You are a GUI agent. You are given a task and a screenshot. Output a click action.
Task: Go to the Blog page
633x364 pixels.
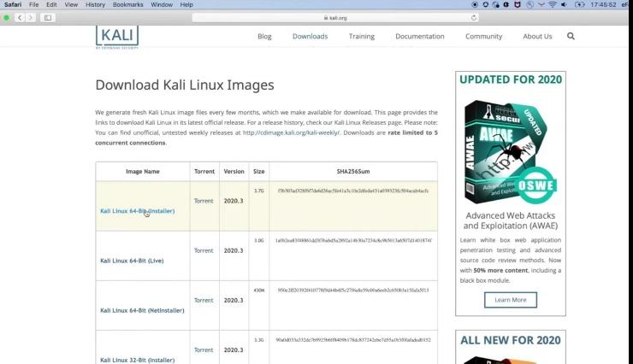pos(264,36)
